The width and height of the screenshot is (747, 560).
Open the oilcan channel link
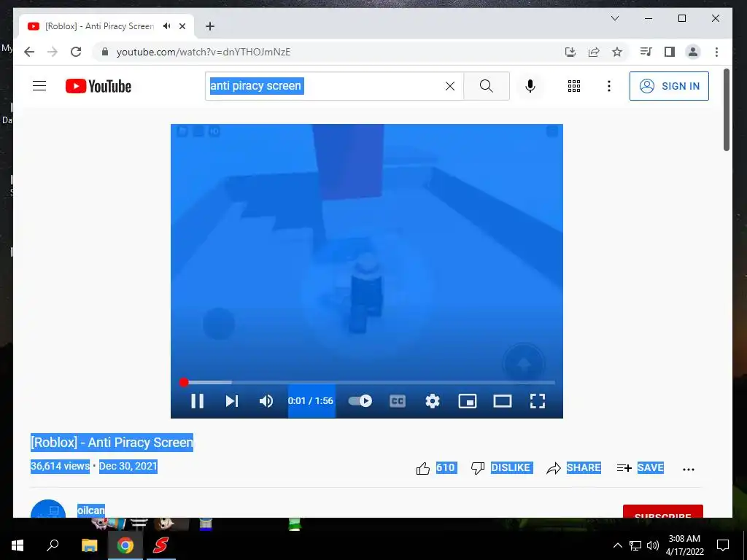pos(91,510)
